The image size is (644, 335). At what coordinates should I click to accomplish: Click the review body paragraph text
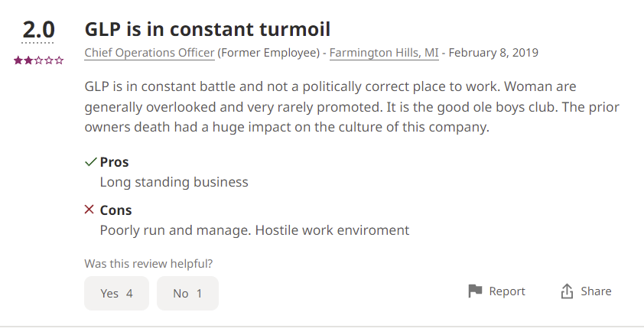[x=352, y=106]
